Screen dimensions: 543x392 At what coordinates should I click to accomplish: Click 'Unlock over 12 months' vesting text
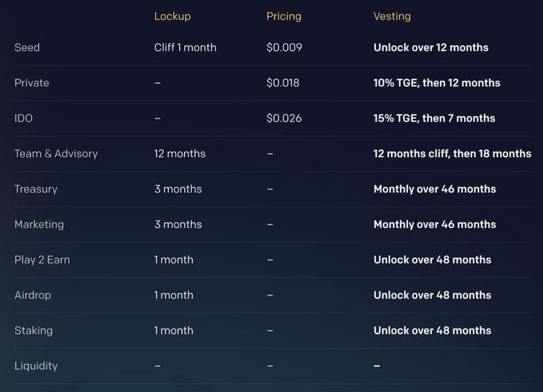(431, 47)
